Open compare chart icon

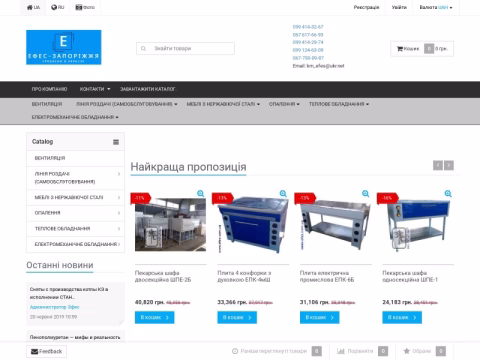pos(341,351)
